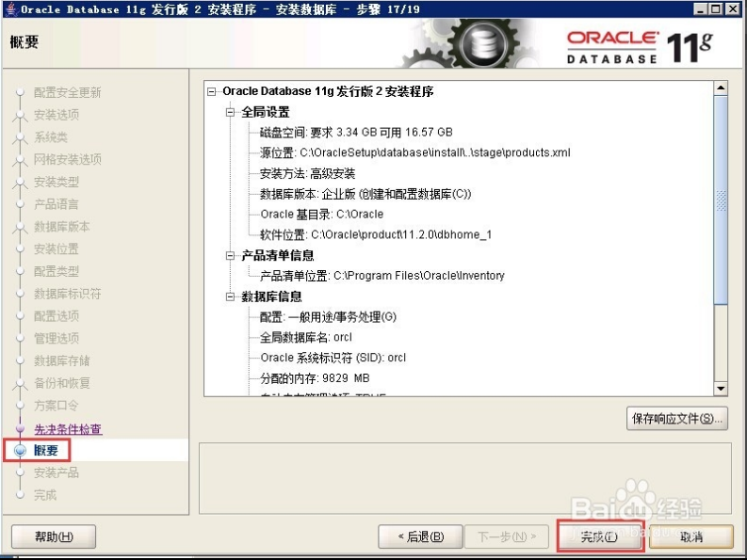The image size is (747, 560).
Task: Select the 软件位置 dbhome_1 row
Action: 376,234
